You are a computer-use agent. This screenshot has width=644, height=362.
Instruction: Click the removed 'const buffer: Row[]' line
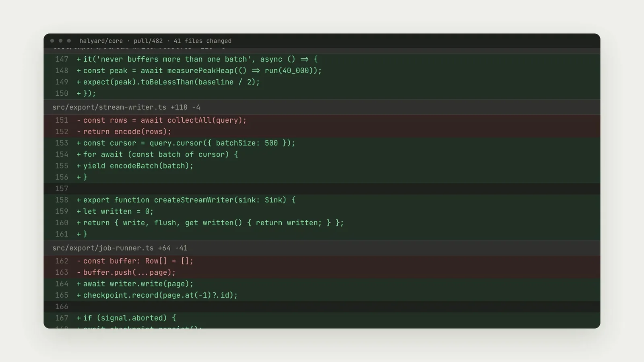[x=322, y=261]
